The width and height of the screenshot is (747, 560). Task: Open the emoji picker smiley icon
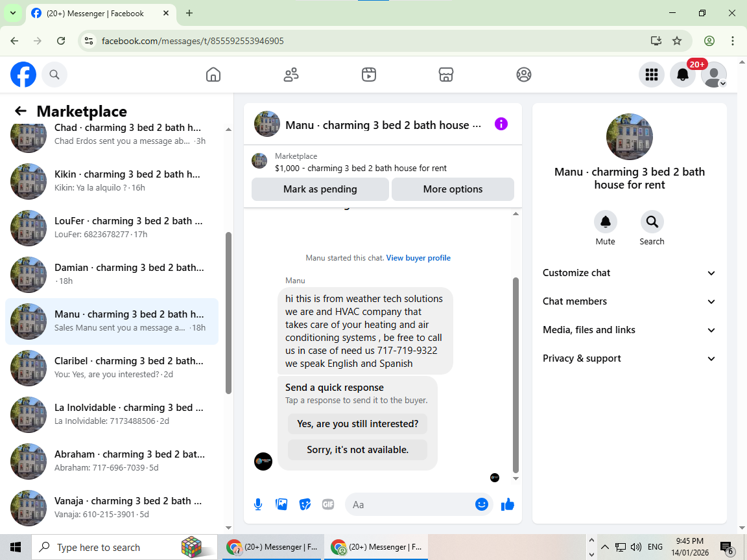pyautogui.click(x=482, y=504)
